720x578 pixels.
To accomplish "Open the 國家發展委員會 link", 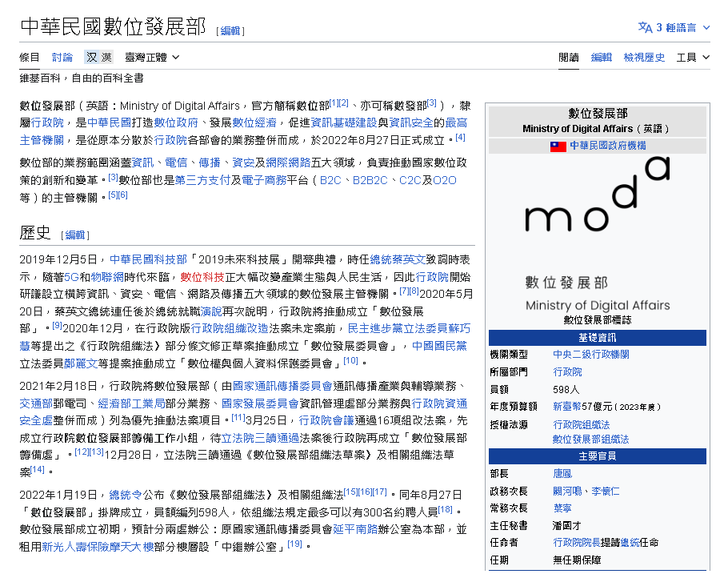I will (260, 404).
